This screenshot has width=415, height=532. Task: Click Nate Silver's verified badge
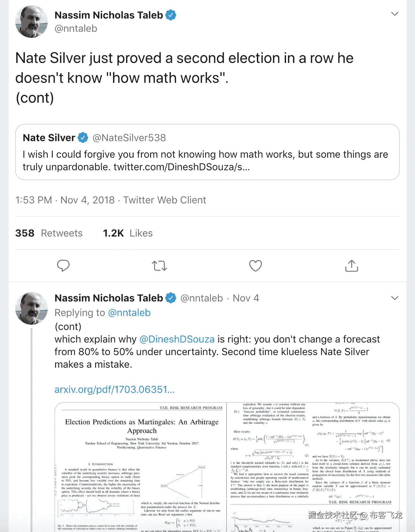click(x=83, y=138)
